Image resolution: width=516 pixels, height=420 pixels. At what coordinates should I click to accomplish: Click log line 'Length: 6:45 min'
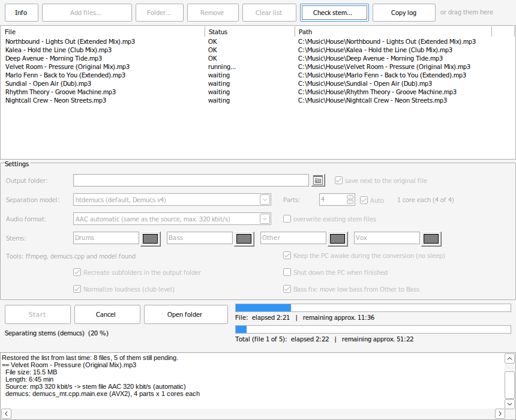pyautogui.click(x=29, y=380)
